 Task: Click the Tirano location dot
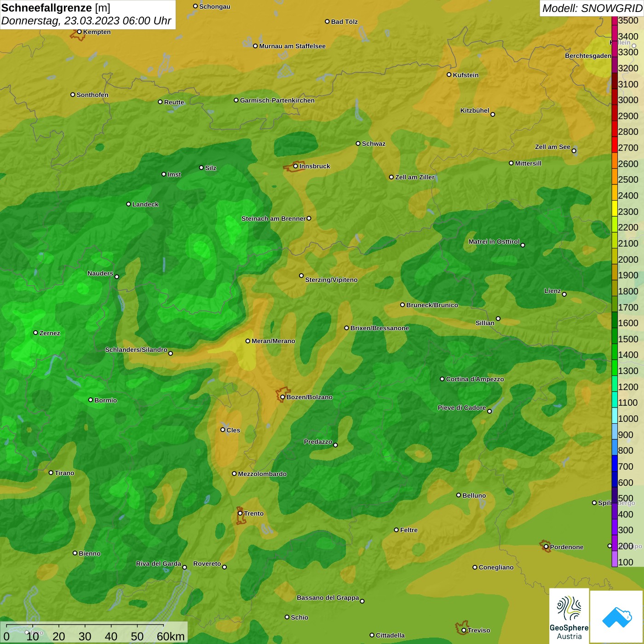pos(51,472)
